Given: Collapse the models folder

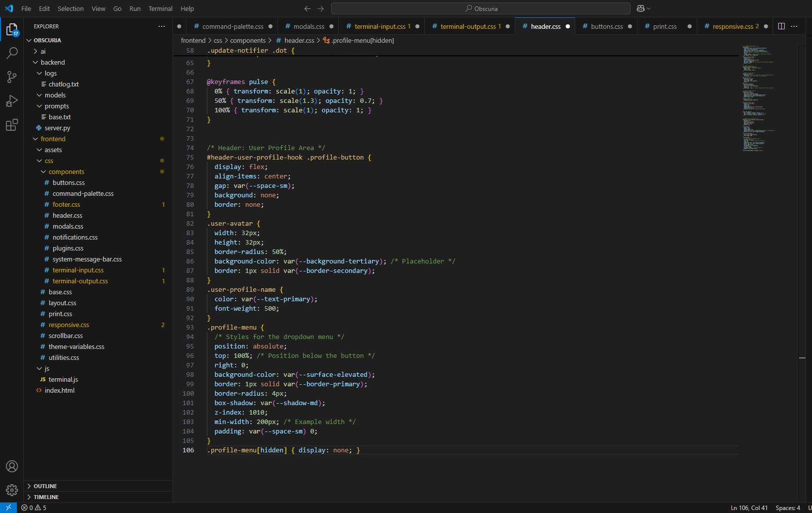Looking at the screenshot, I should pos(98,95).
